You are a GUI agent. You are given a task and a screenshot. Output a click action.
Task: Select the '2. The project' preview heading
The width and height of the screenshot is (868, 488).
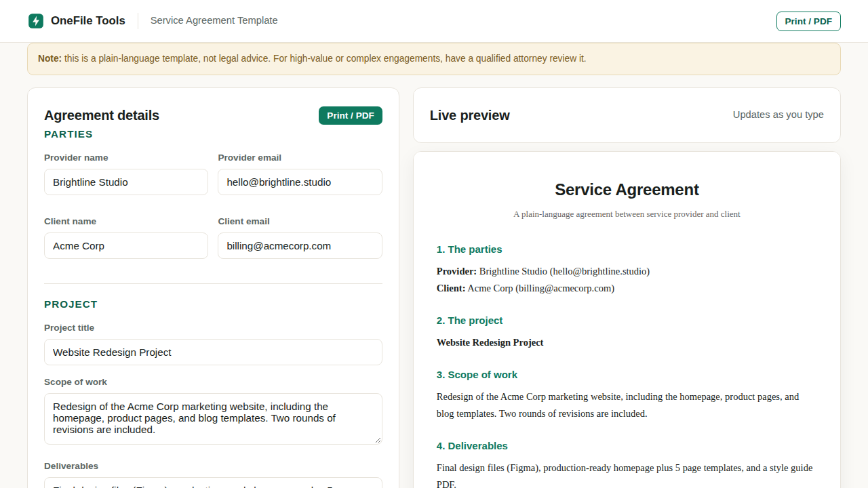(x=470, y=321)
